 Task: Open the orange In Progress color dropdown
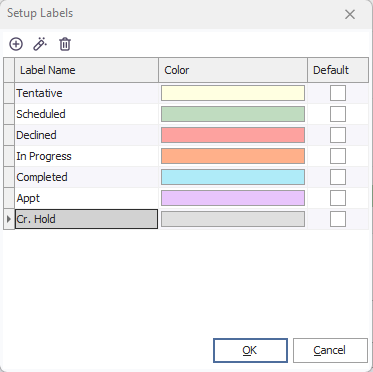pyautogui.click(x=233, y=156)
